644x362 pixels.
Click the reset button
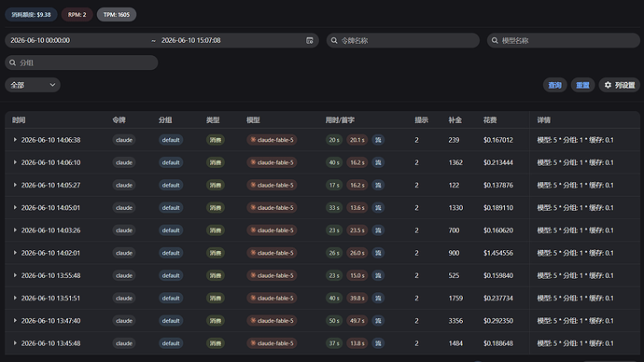coord(582,85)
